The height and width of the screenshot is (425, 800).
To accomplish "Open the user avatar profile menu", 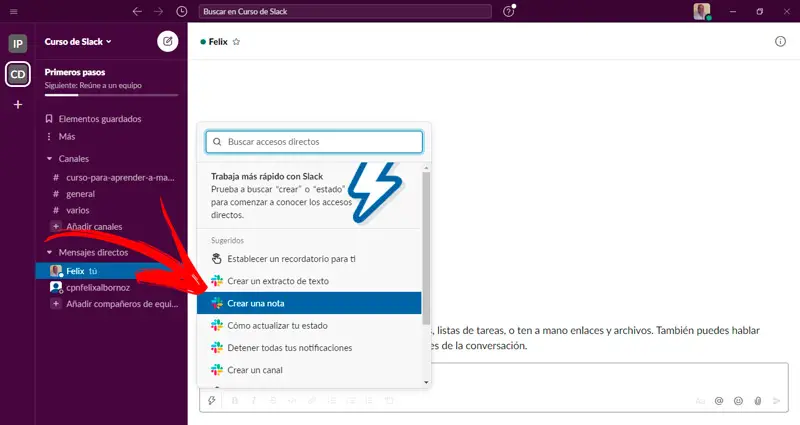I will click(702, 11).
